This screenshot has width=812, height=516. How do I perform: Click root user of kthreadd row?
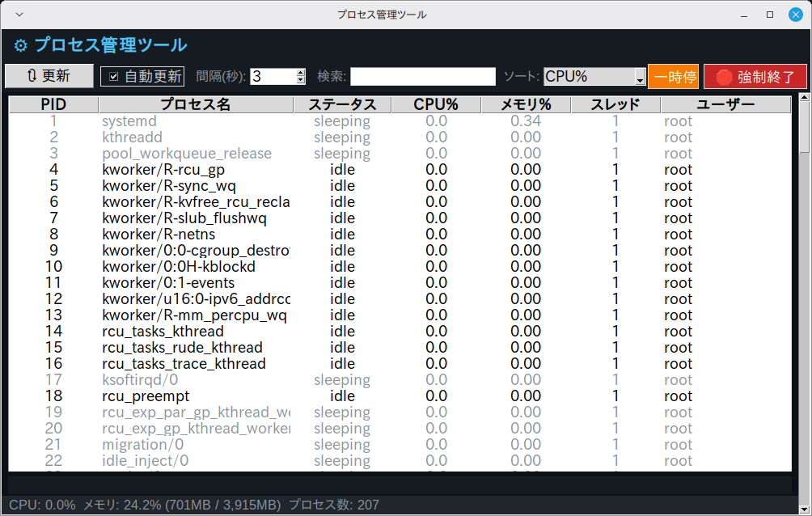point(679,137)
